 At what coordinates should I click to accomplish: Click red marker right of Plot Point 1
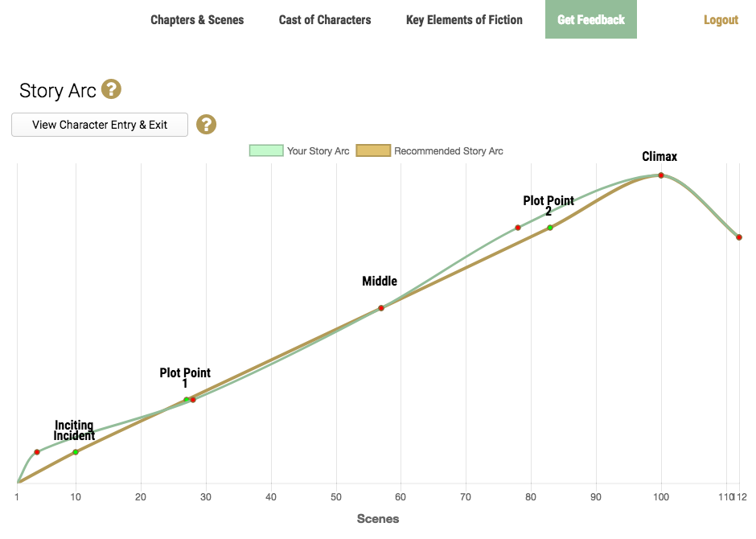coord(193,400)
